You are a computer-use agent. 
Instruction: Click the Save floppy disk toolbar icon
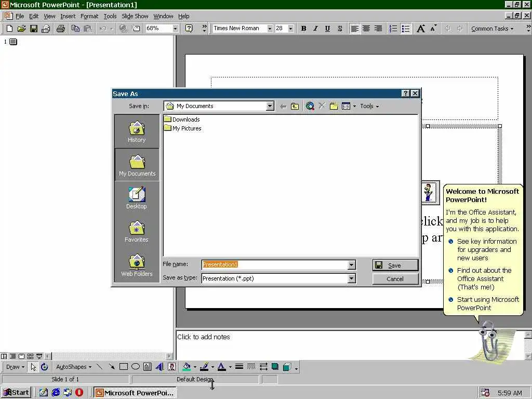(34, 29)
